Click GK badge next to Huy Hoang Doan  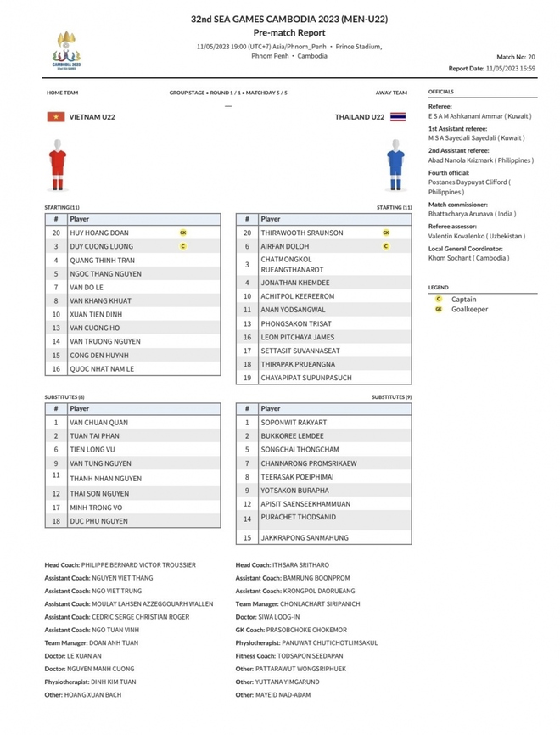[x=183, y=233]
